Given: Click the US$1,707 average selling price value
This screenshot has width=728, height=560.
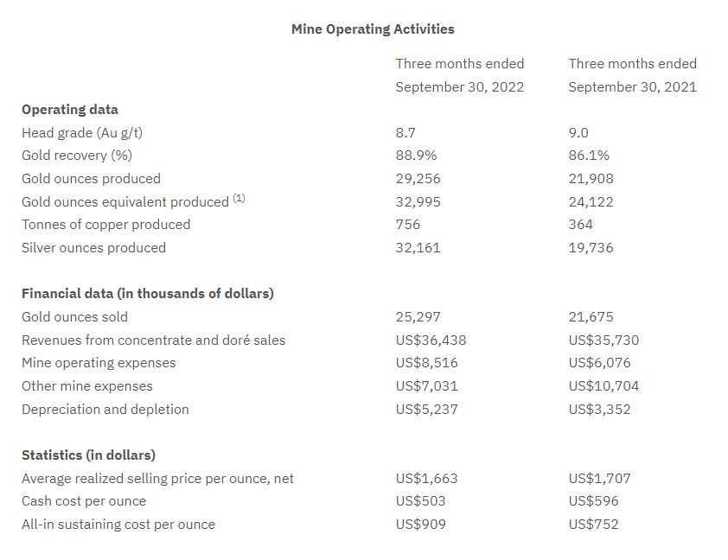Looking at the screenshot, I should (x=599, y=479).
